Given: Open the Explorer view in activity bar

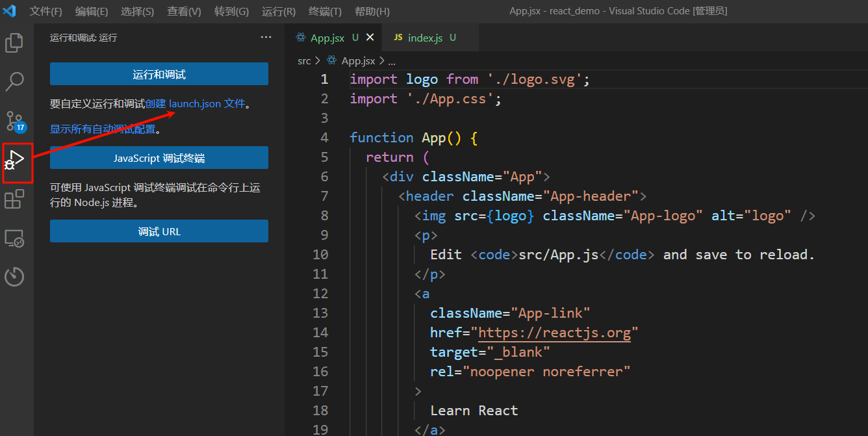Looking at the screenshot, I should tap(14, 43).
